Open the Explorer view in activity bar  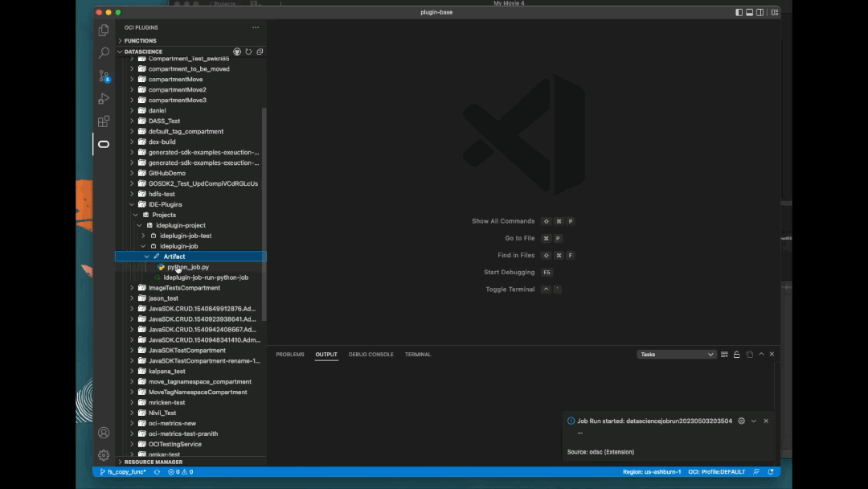tap(104, 30)
